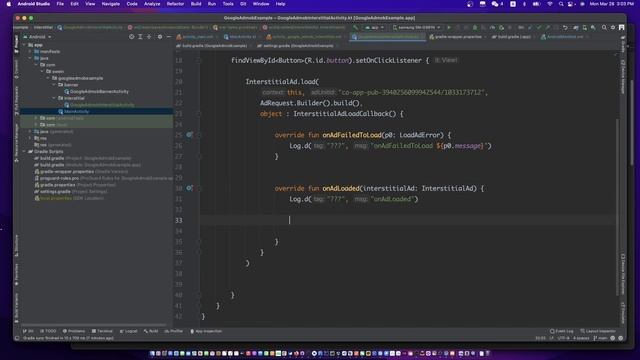
Task: Collapse the java folder
Action: click(30, 58)
